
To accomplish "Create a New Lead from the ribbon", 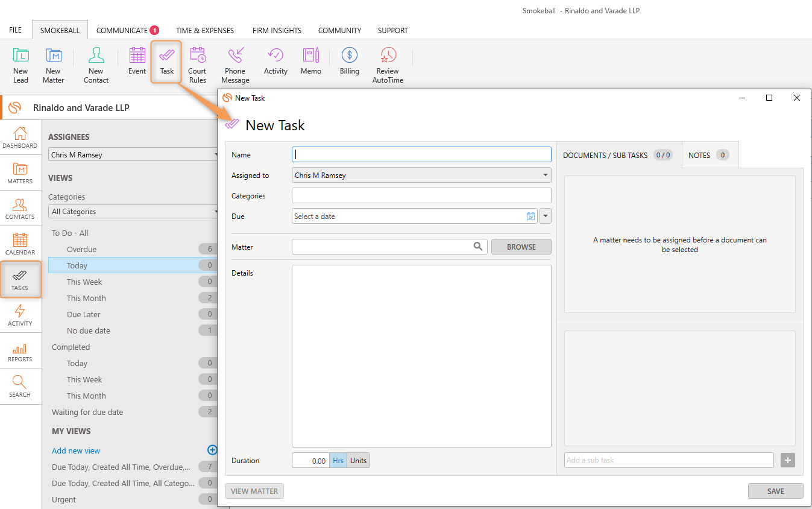I will click(20, 65).
